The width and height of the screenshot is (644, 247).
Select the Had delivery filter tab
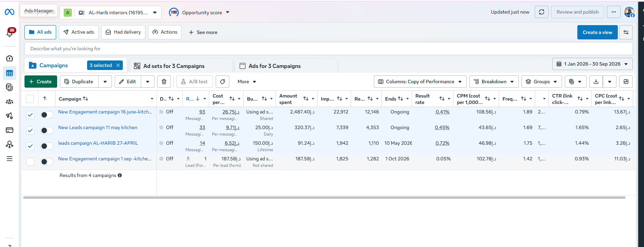pyautogui.click(x=123, y=32)
